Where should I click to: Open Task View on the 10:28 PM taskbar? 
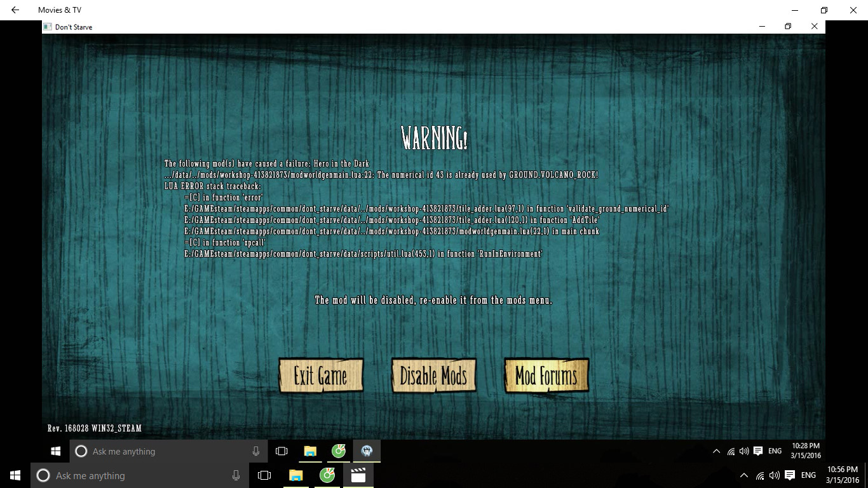pyautogui.click(x=281, y=451)
